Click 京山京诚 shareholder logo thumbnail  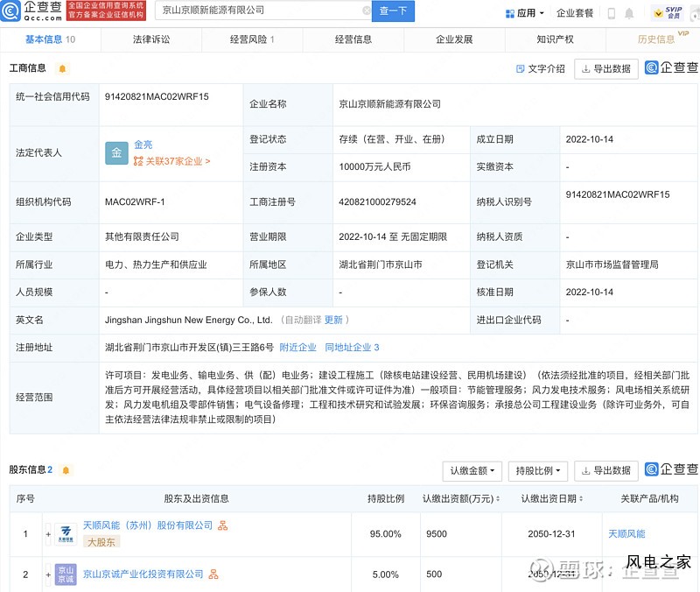point(66,574)
